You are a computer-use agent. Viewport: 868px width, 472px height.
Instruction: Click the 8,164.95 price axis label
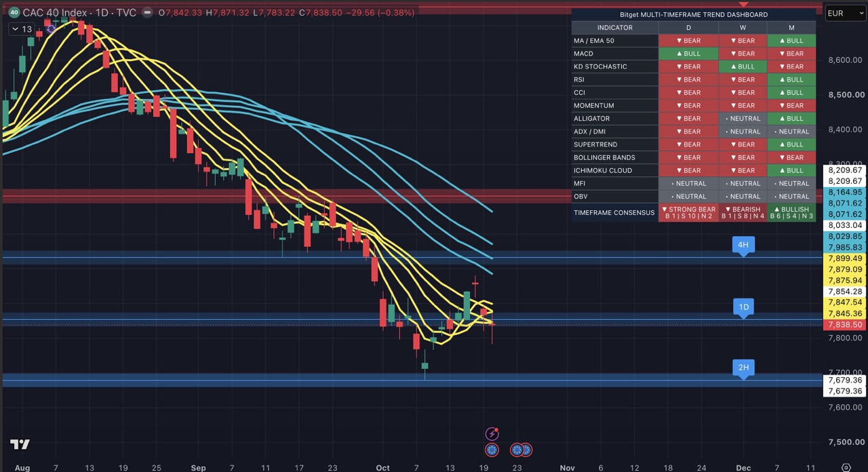pos(845,193)
